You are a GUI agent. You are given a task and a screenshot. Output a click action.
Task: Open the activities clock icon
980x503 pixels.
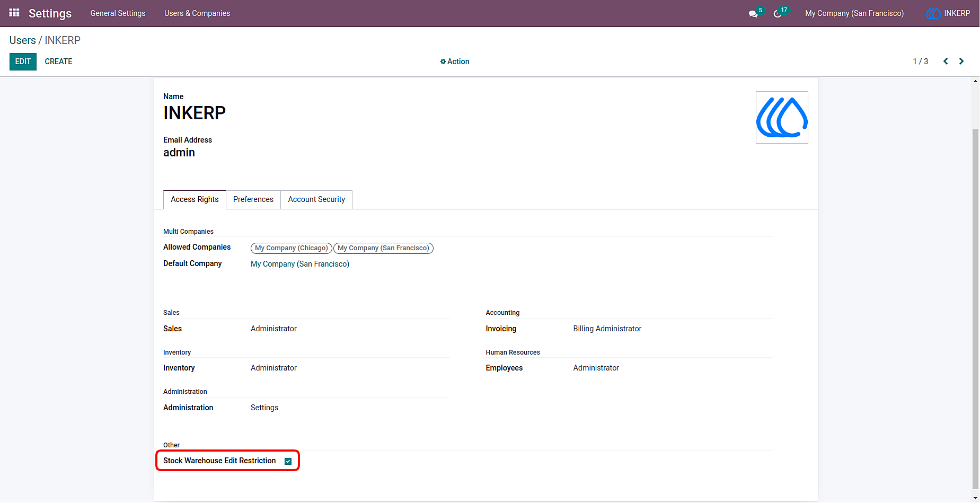(778, 14)
